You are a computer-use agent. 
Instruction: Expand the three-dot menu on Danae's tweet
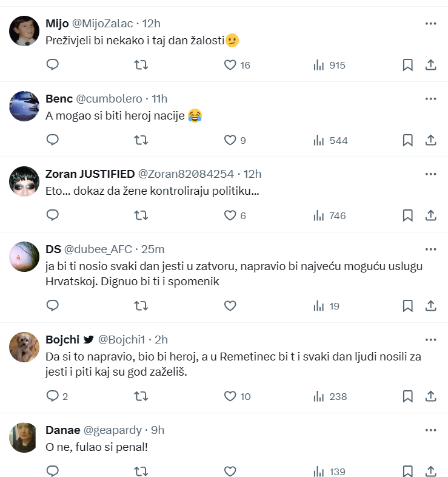pos(430,430)
